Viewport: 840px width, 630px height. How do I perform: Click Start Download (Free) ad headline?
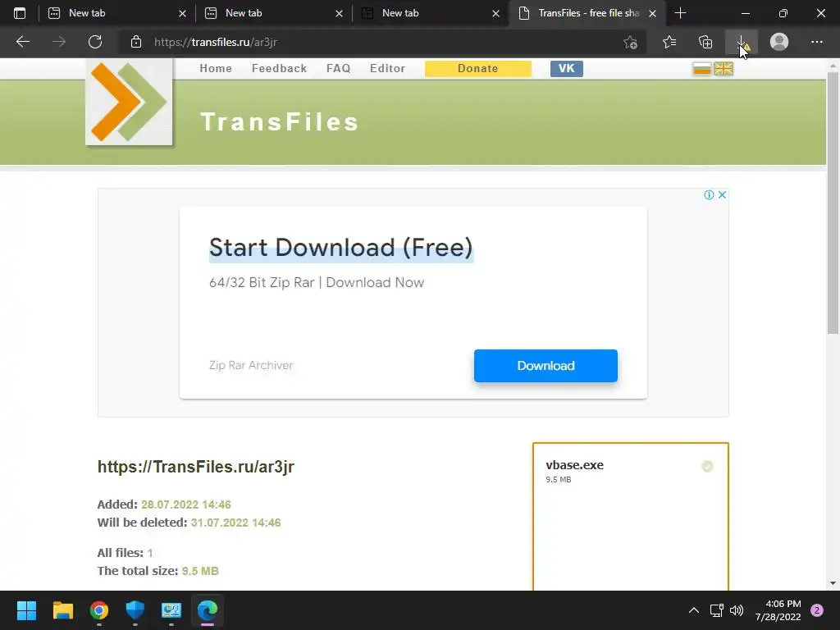point(340,248)
